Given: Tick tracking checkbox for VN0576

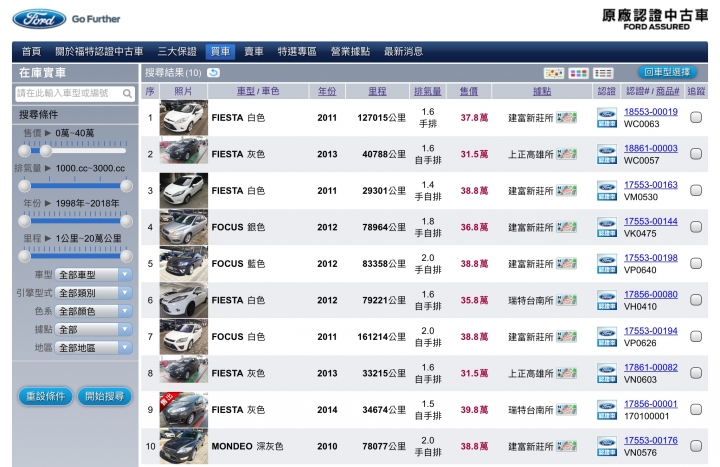Looking at the screenshot, I should [696, 446].
